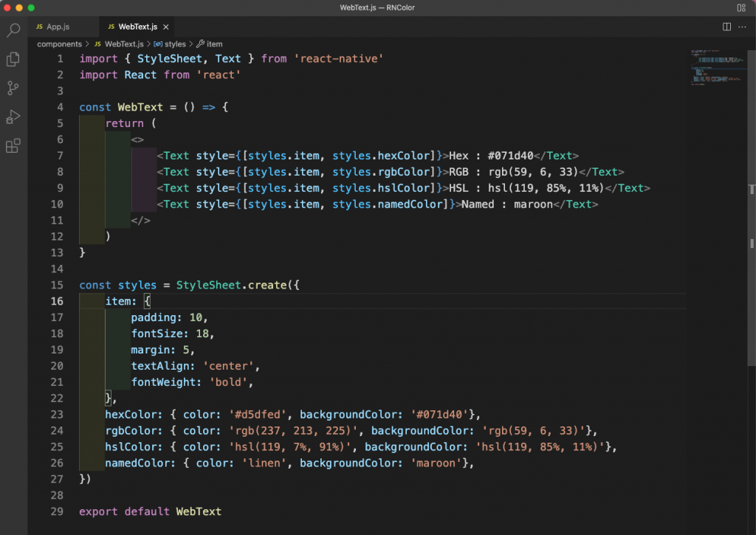The image size is (756, 535).
Task: Click the WebText identifier on line 4
Action: pyautogui.click(x=140, y=107)
